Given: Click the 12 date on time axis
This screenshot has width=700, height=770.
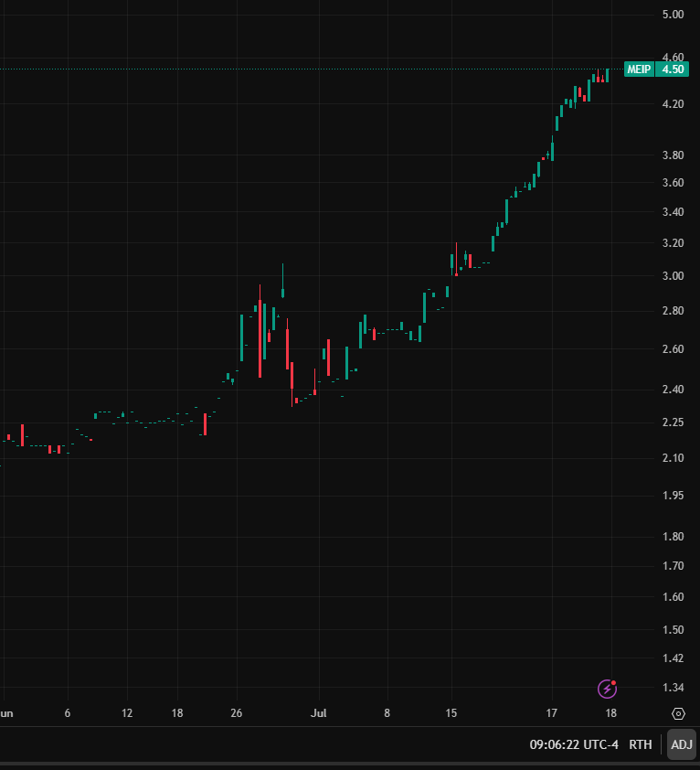Looking at the screenshot, I should point(127,713).
